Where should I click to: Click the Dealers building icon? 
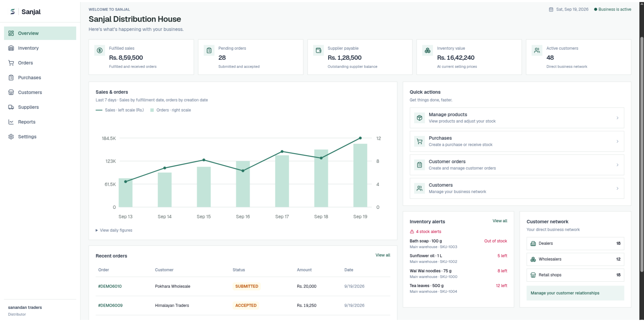(x=533, y=243)
